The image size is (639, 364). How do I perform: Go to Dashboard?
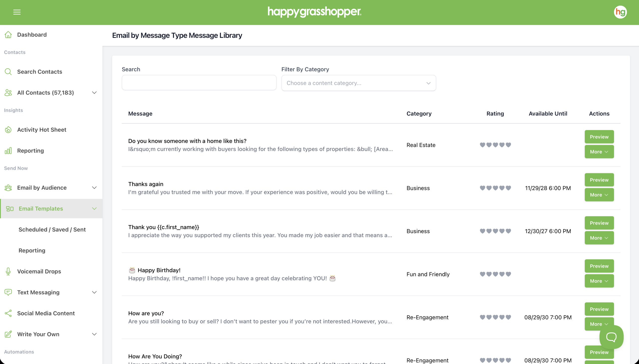point(32,34)
